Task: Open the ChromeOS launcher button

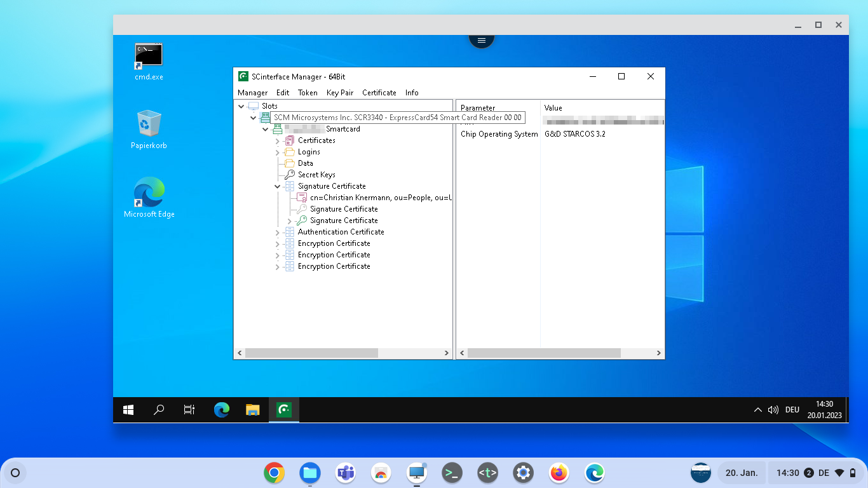Action: pyautogui.click(x=15, y=473)
